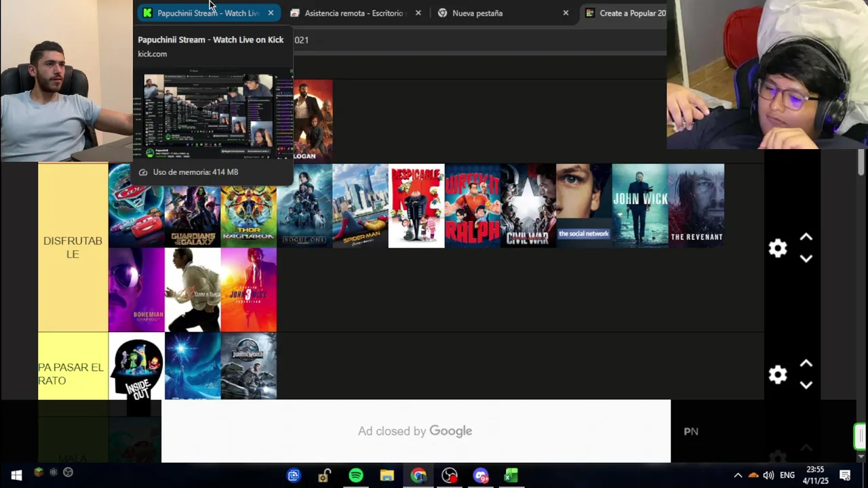Screen dimensions: 868x488
Task: Move the DISFRUTABLE tier down with arrow
Action: click(x=806, y=258)
